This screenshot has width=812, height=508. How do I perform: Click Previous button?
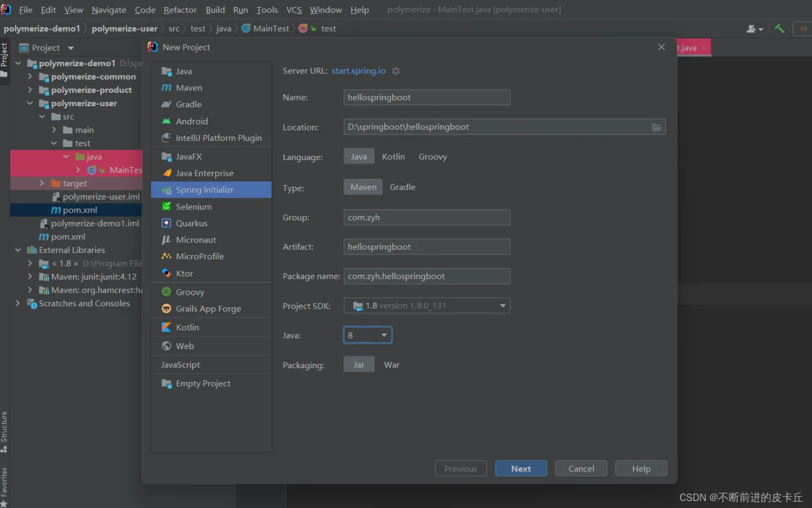click(x=461, y=469)
